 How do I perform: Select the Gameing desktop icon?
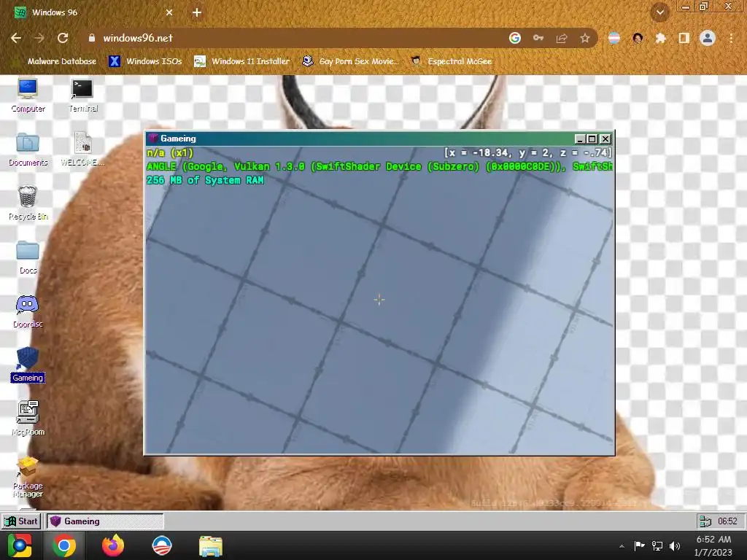pyautogui.click(x=28, y=365)
